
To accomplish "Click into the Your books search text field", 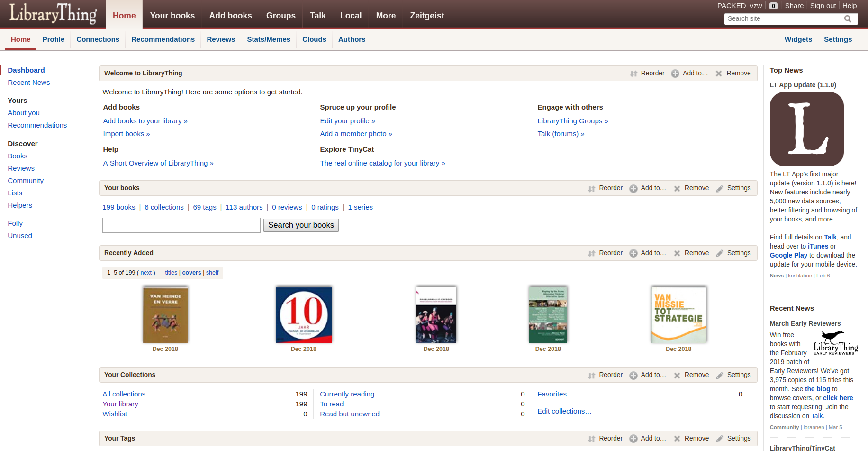I will coord(181,225).
